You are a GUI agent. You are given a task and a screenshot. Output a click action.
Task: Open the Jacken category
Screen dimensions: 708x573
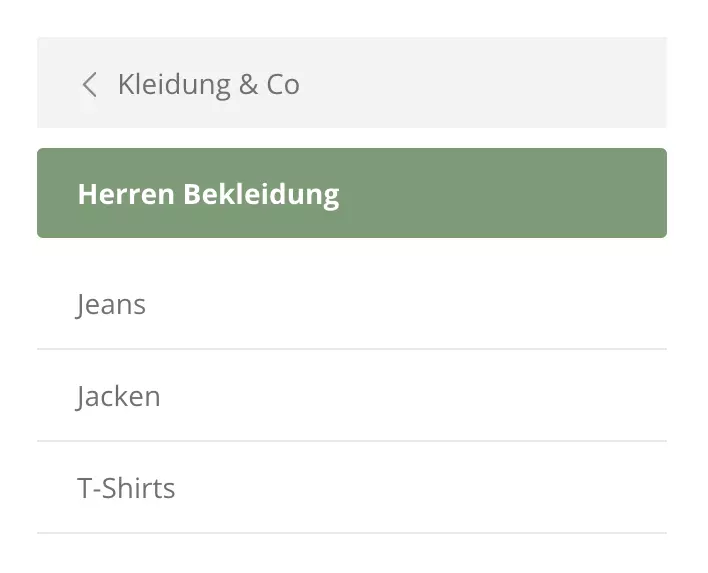(118, 396)
